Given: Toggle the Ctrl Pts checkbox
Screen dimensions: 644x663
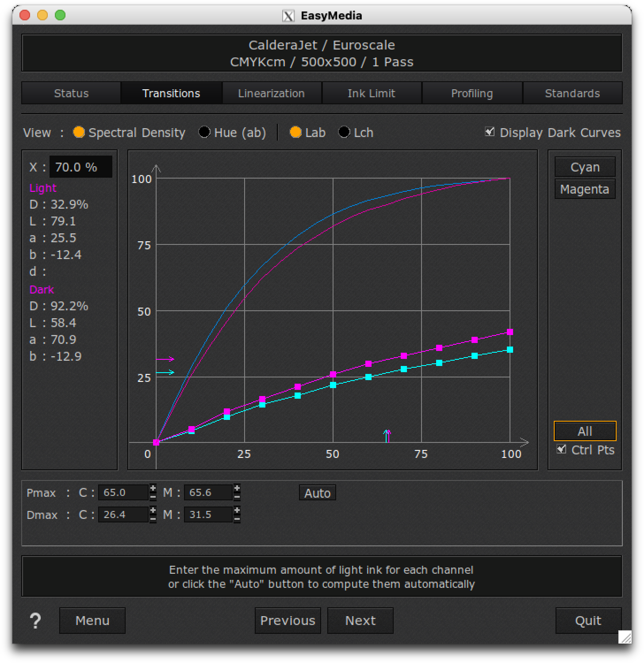Looking at the screenshot, I should pos(561,449).
